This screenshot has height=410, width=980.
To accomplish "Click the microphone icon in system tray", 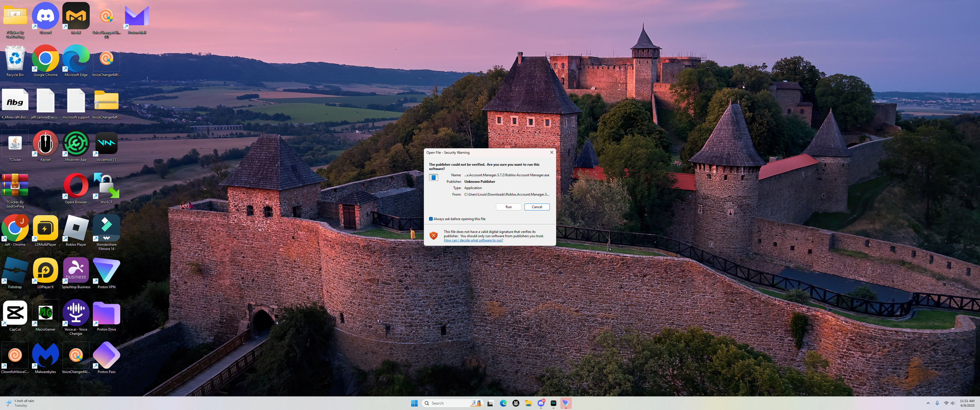I will tap(937, 403).
